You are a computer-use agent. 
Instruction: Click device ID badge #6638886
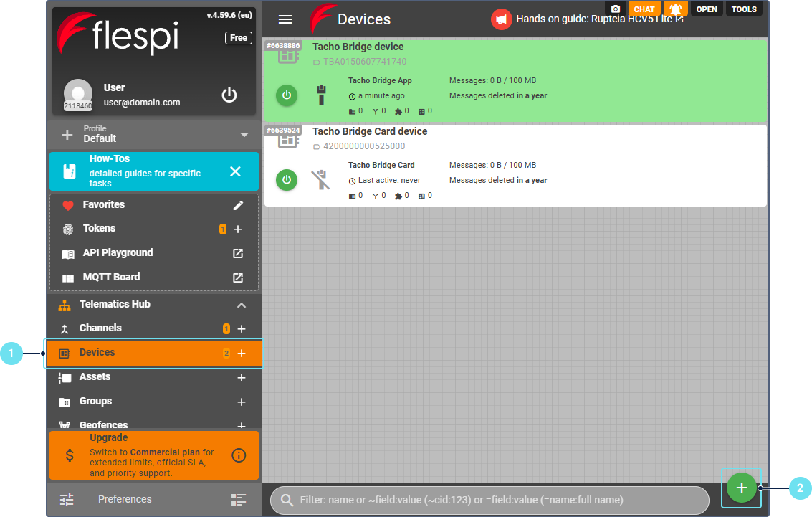coord(283,46)
